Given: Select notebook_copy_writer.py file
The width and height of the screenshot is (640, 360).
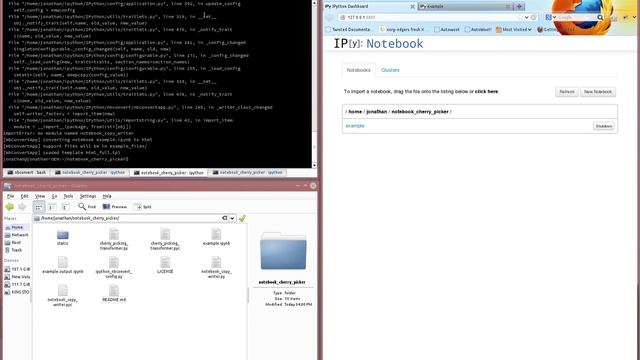Looking at the screenshot, I should tap(216, 268).
